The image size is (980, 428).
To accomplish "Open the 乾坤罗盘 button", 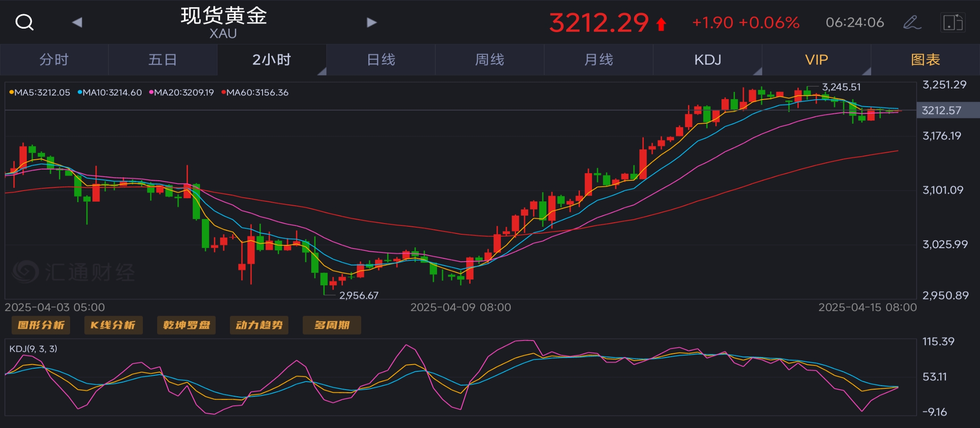I will click(x=186, y=325).
